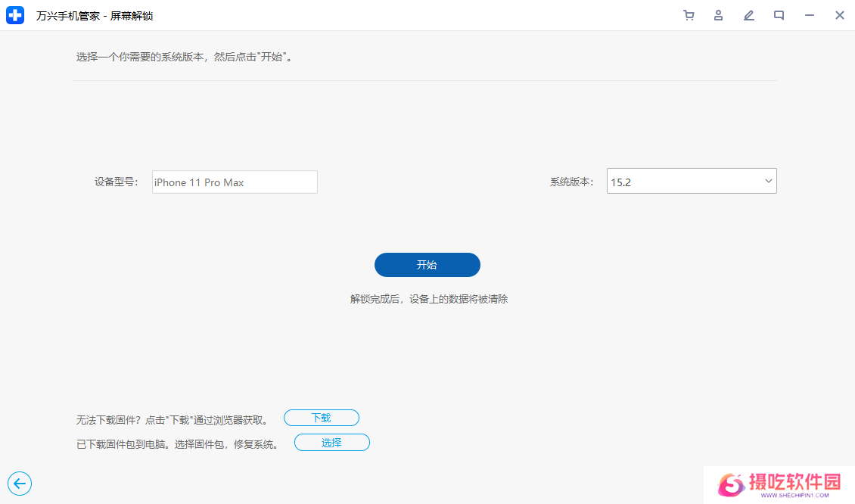Click warning text 解锁完成后，设备上的数据将被清除

click(x=428, y=299)
